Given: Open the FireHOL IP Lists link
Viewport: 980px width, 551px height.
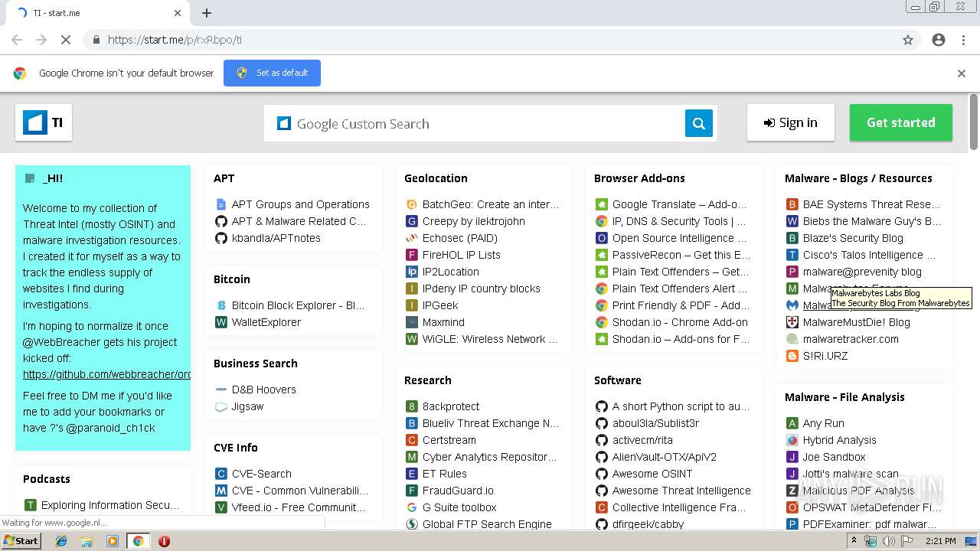Looking at the screenshot, I should pyautogui.click(x=462, y=255).
